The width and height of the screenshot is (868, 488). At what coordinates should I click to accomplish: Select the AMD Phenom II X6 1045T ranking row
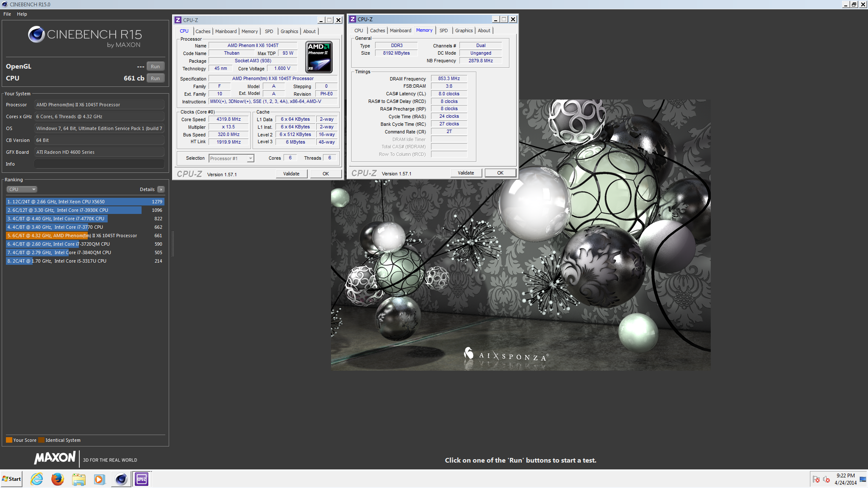point(85,236)
